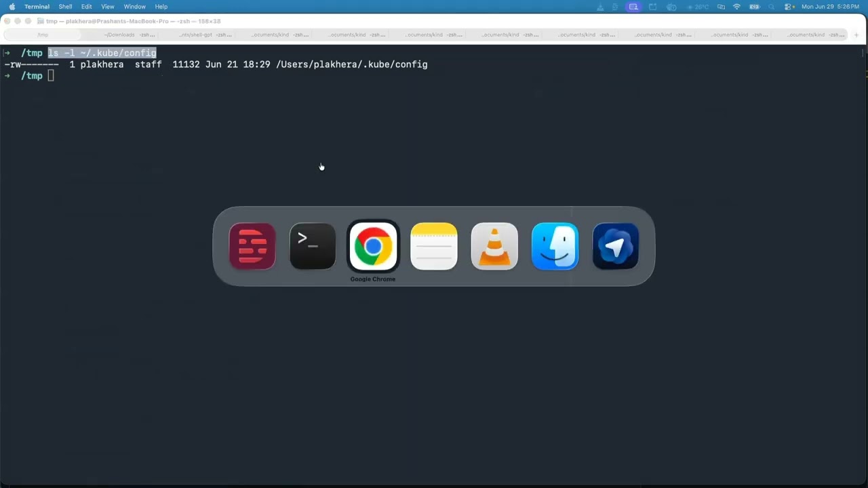Click the terminal cursor at the /tmp prompt

51,76
